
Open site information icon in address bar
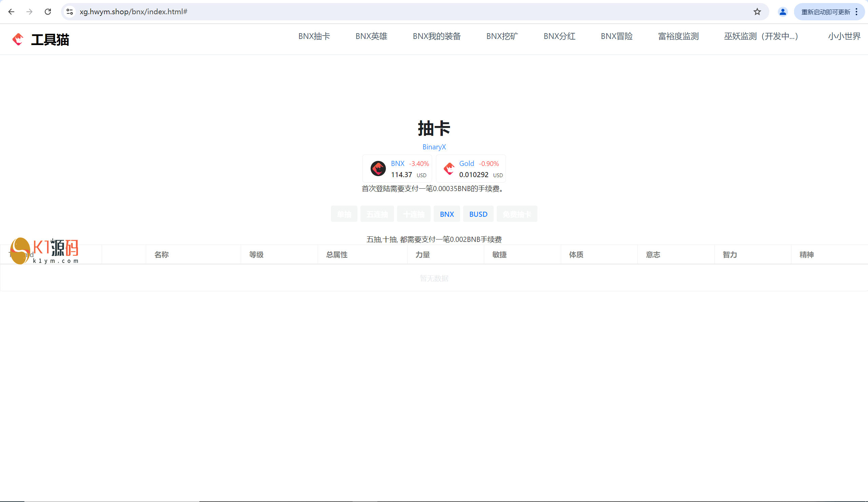[70, 12]
